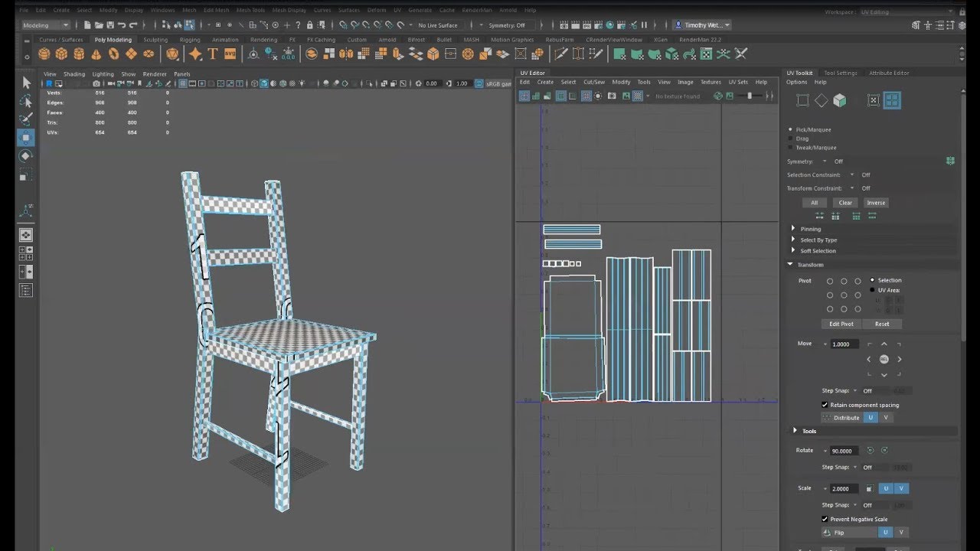Open the Modeling menu set dropdown
The height and width of the screenshot is (551, 980).
45,25
